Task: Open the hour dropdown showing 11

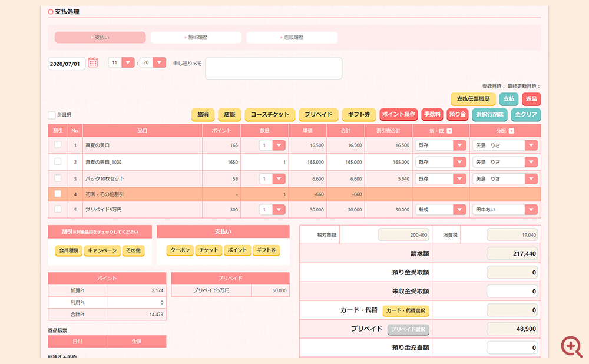Action: point(128,62)
